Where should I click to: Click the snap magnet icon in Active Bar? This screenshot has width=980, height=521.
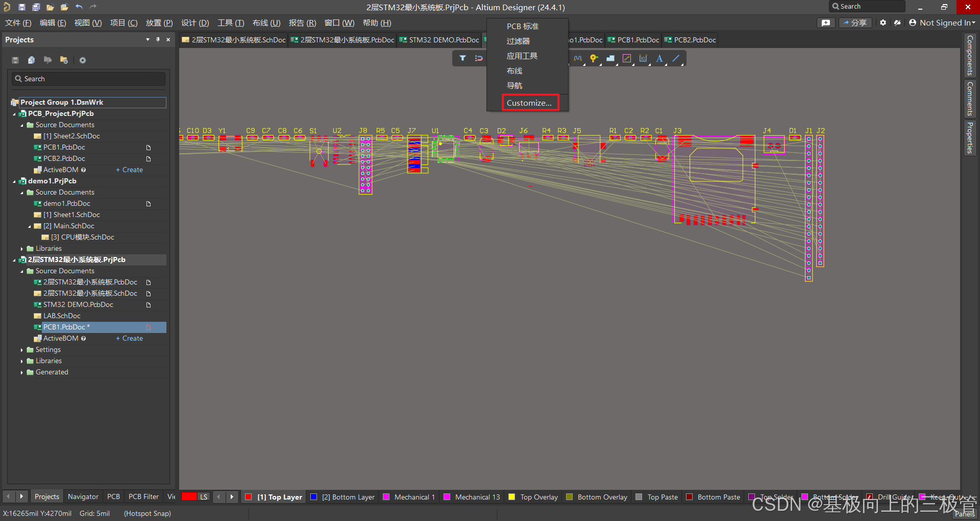[x=479, y=58]
